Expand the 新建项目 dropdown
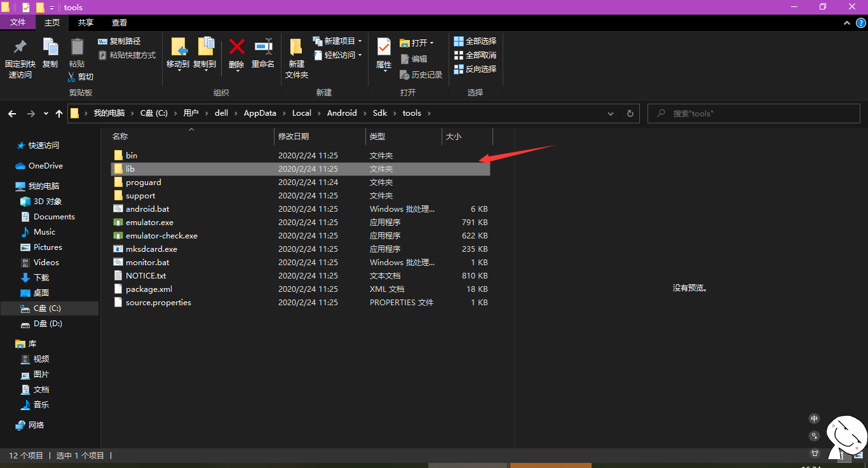 [x=359, y=41]
